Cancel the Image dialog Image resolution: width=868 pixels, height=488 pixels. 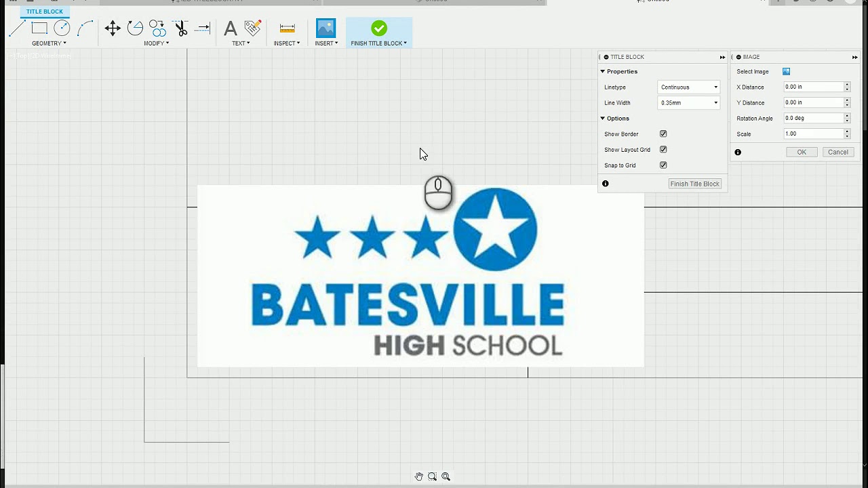coord(838,152)
